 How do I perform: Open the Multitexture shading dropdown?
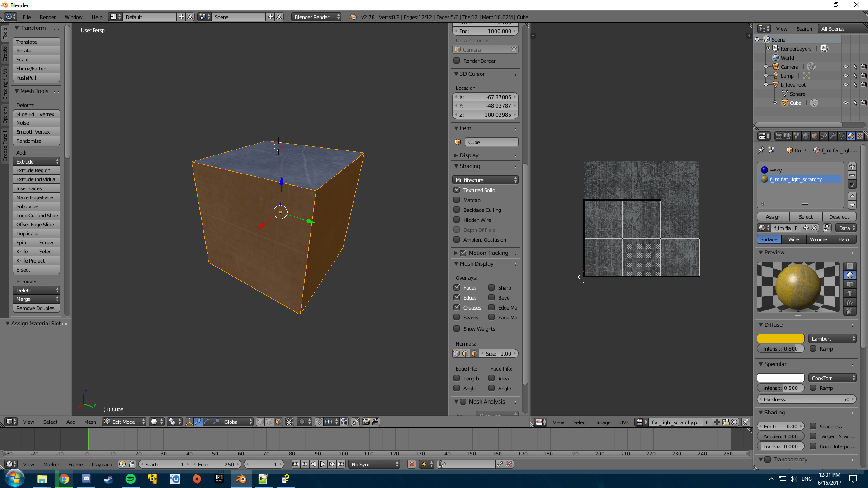coord(485,180)
